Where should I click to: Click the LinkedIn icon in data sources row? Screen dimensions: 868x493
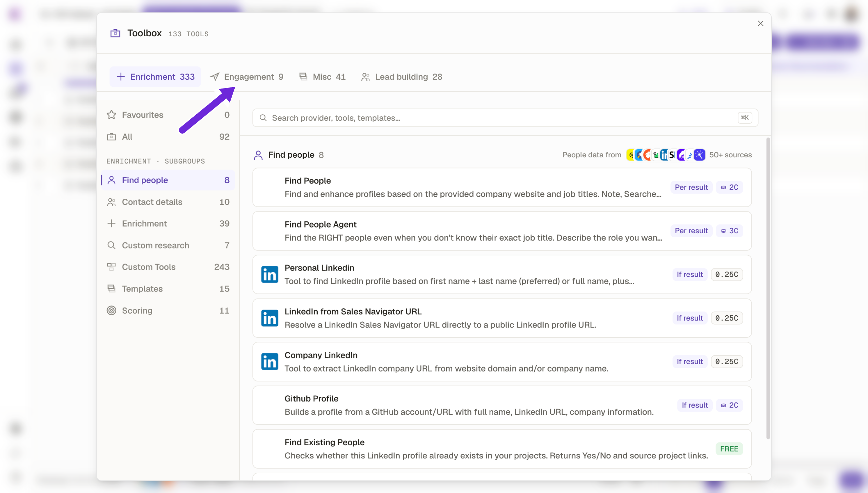pyautogui.click(x=664, y=155)
